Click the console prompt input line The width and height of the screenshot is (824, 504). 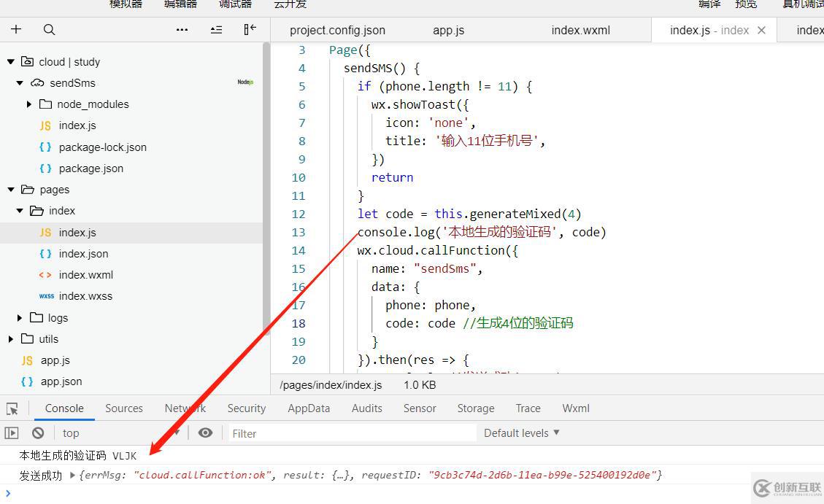[x=412, y=494]
